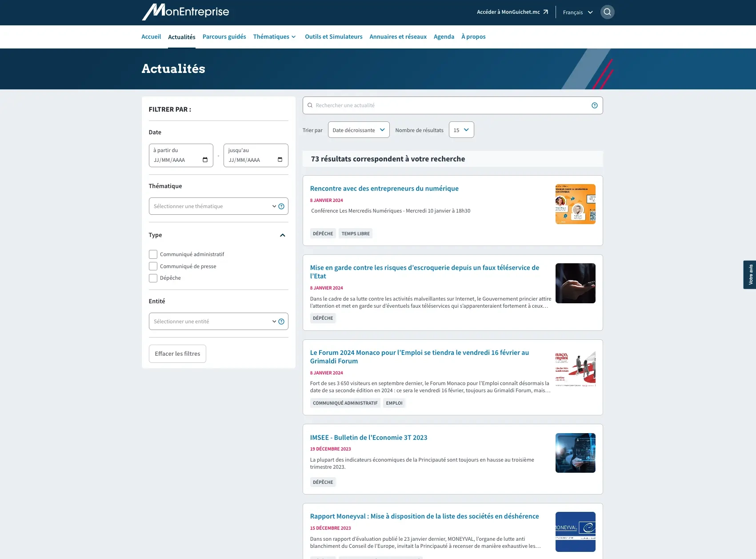Open the "Votre avis" feedback tab

pos(750,275)
